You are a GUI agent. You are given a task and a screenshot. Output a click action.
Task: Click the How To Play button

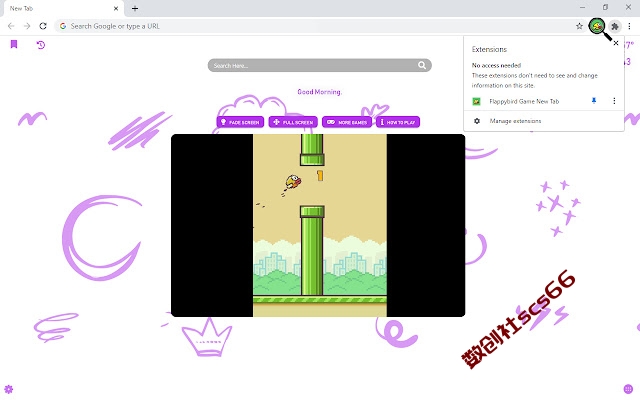tap(398, 122)
